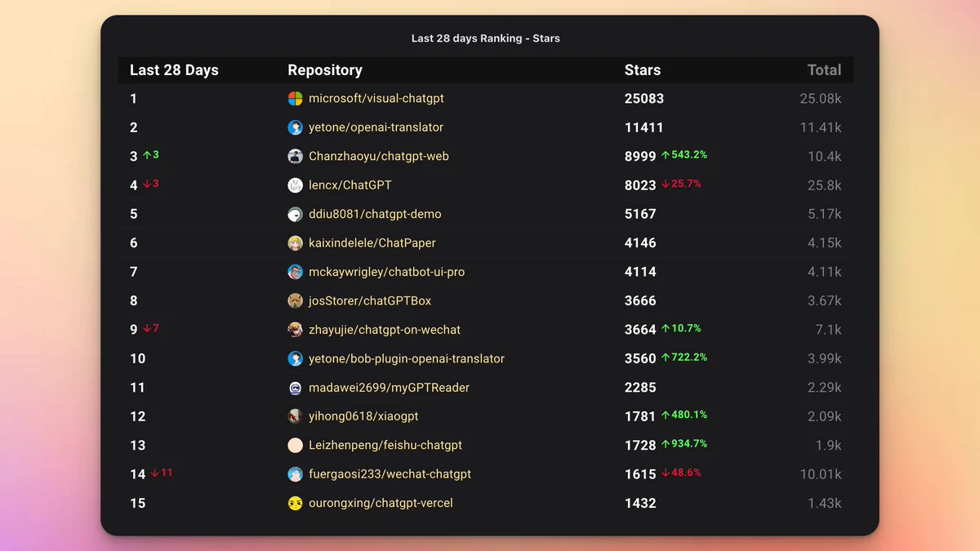Click the 48.6% decrease indicator
The image size is (980, 551).
[x=681, y=473]
